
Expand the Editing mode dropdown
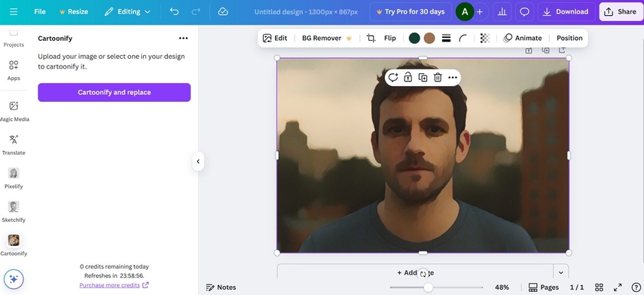pos(127,11)
